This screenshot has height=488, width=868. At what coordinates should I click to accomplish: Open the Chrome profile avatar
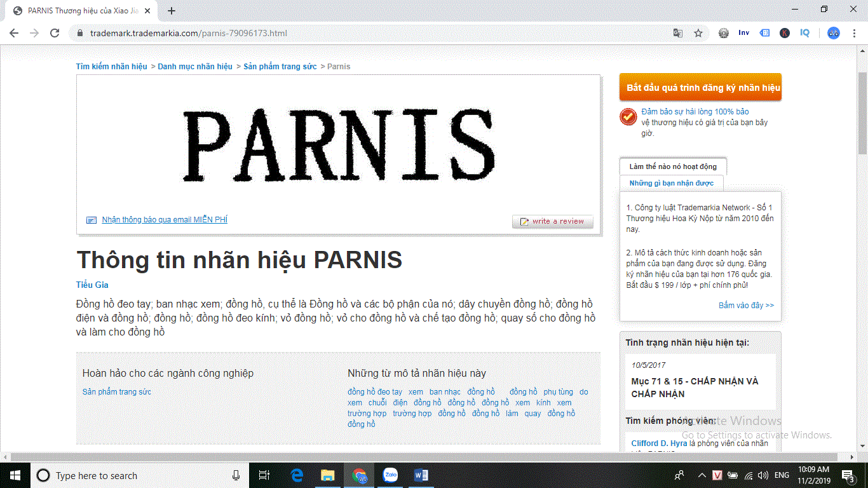point(834,33)
